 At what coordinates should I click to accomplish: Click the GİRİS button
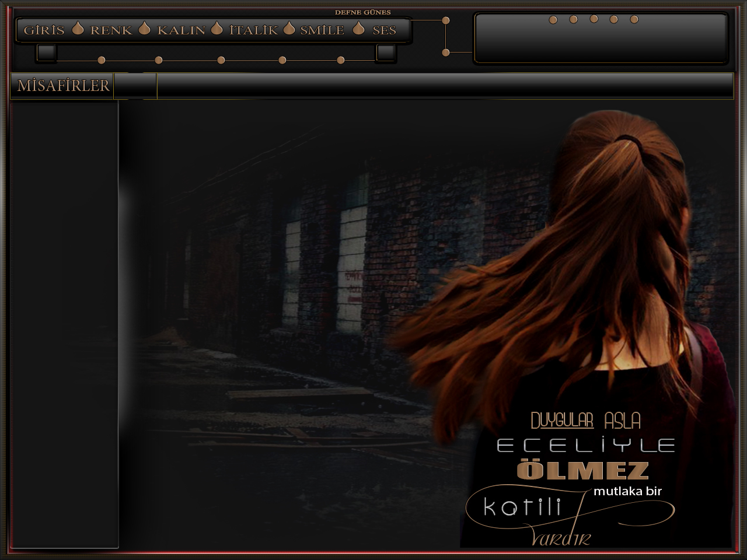pyautogui.click(x=44, y=30)
